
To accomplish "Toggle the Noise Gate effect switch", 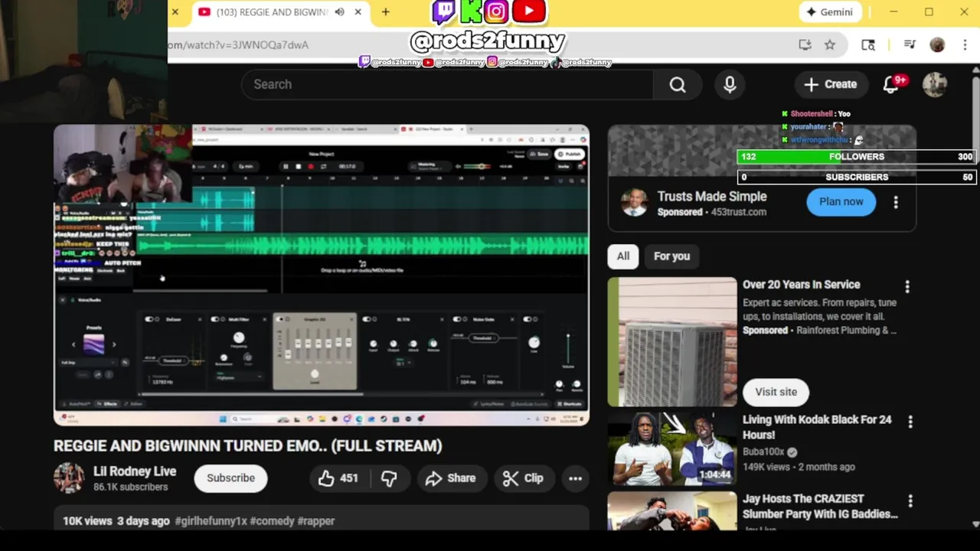I will pyautogui.click(x=459, y=319).
